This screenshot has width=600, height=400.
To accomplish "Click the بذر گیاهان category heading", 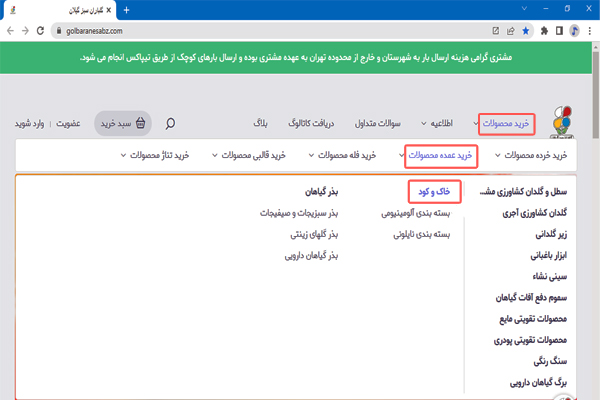I will 321,191.
